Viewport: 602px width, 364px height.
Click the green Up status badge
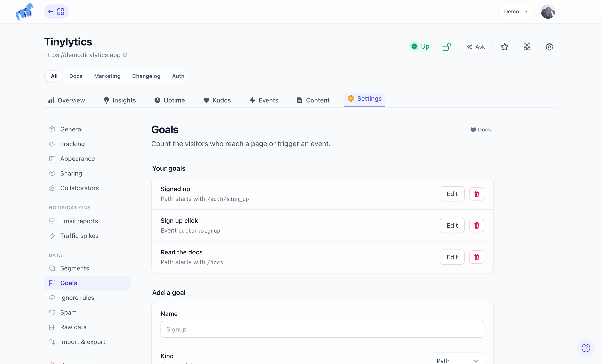pos(420,46)
